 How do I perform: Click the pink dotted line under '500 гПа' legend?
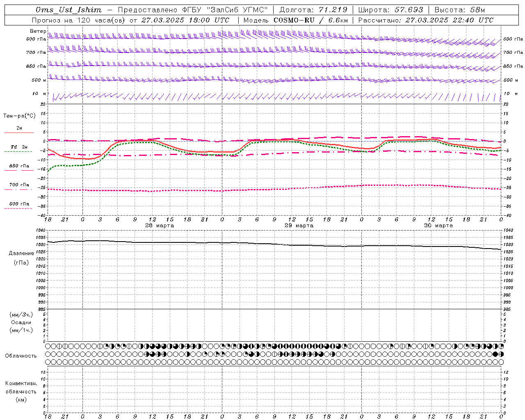coord(18,208)
